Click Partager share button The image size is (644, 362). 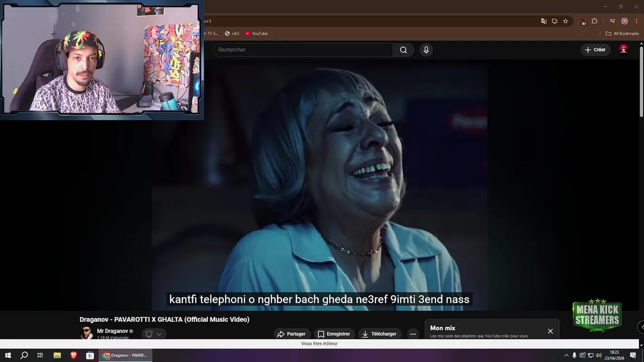[291, 334]
